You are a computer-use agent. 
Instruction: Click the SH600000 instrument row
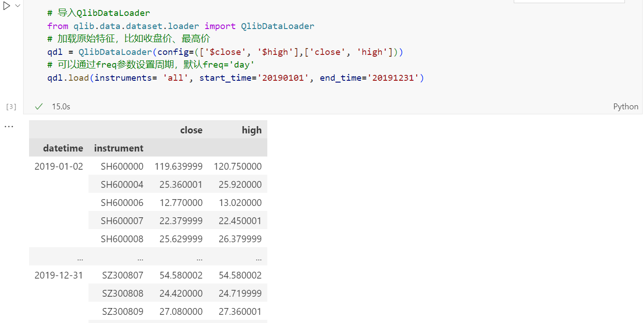(122, 166)
